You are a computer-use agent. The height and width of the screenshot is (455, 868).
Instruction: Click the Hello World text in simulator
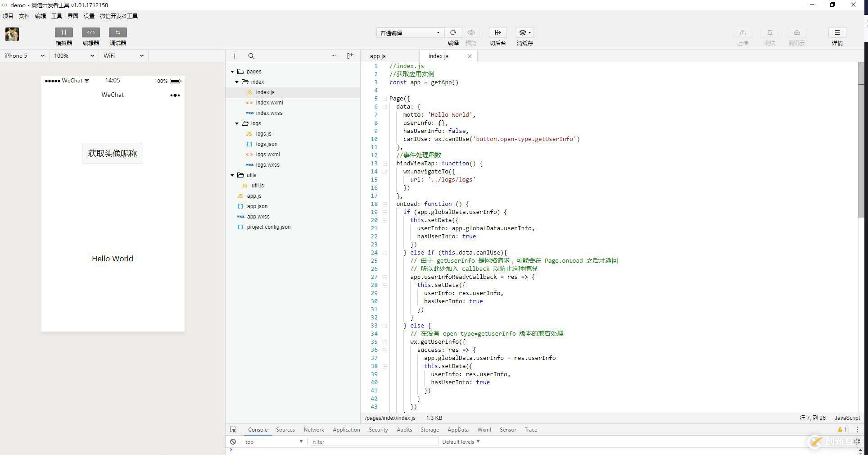113,259
